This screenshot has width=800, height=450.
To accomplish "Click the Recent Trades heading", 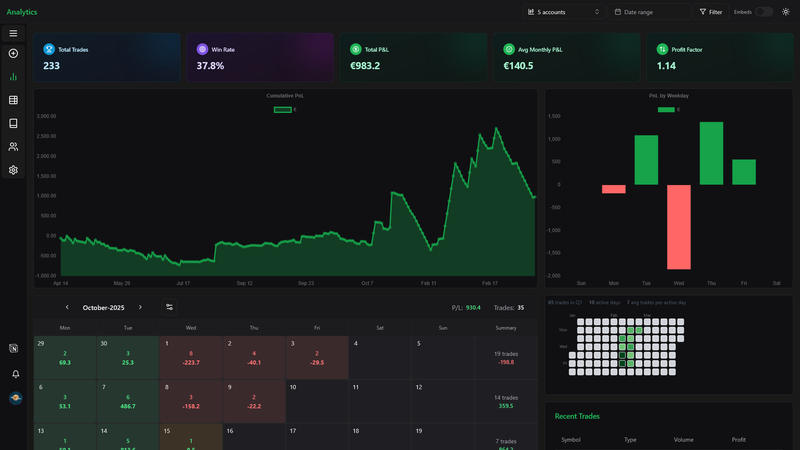I will coord(577,416).
